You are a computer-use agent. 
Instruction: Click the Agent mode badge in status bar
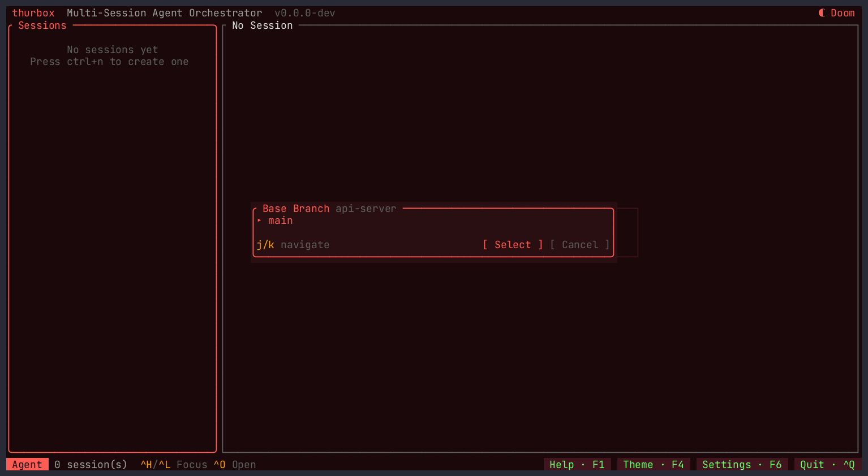pos(27,465)
